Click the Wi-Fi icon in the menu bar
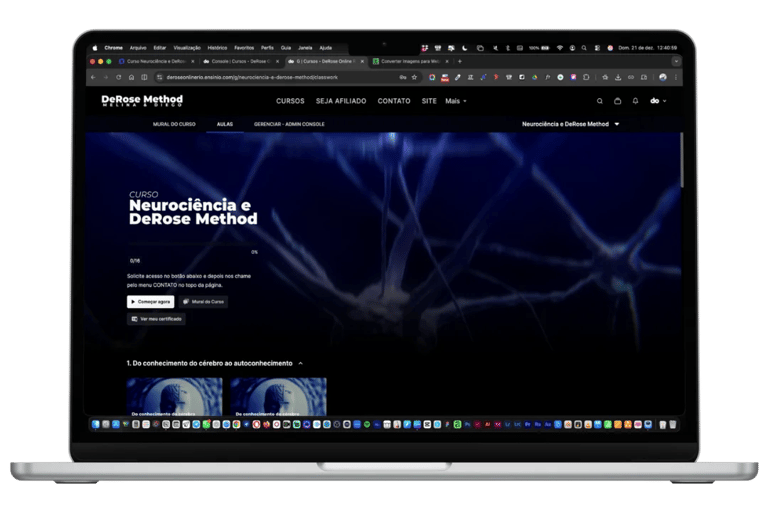This screenshot has height=512, width=768. (559, 48)
